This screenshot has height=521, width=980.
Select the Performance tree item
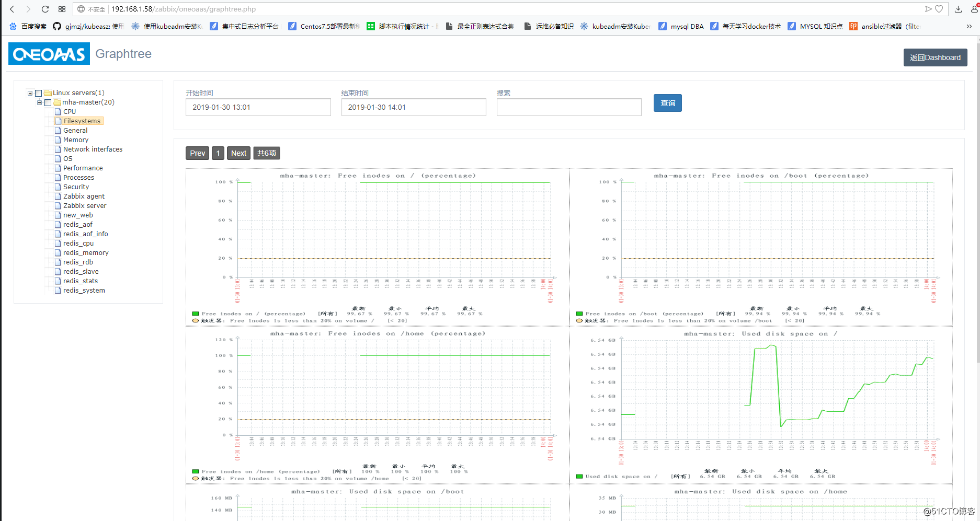click(83, 168)
